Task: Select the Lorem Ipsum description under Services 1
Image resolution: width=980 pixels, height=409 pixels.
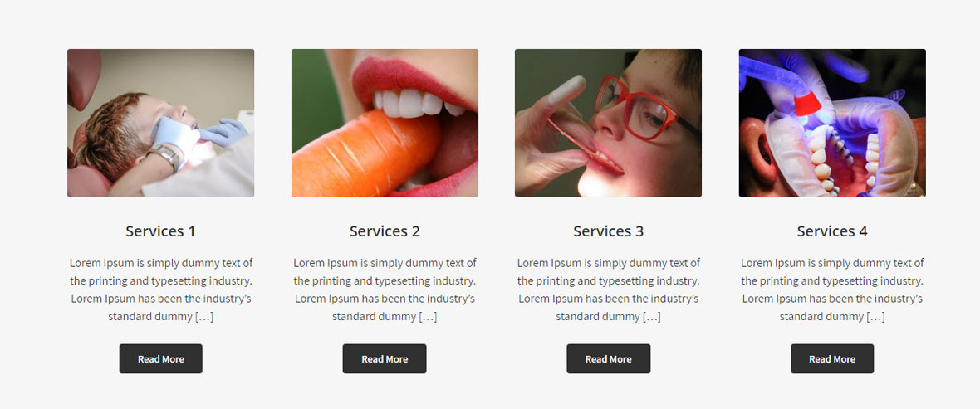Action: coord(160,290)
